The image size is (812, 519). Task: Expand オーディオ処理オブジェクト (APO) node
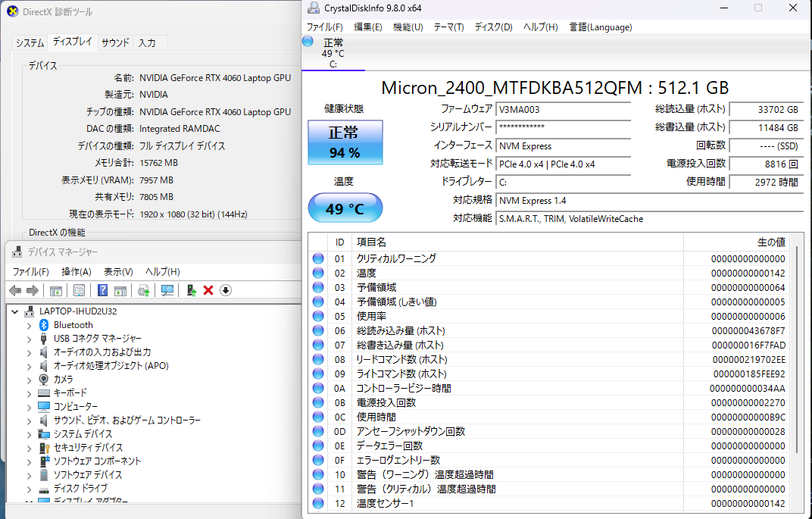click(x=29, y=366)
